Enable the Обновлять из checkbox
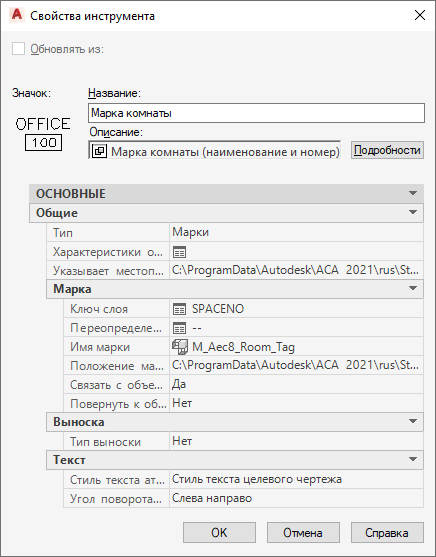Screen dimensions: 436x557 pos(18,49)
